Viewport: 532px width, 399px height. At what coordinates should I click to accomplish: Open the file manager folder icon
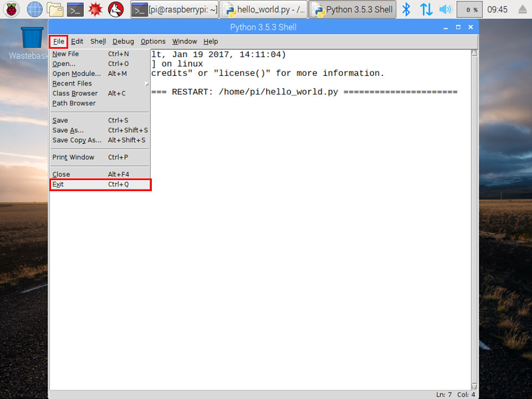[x=55, y=9]
